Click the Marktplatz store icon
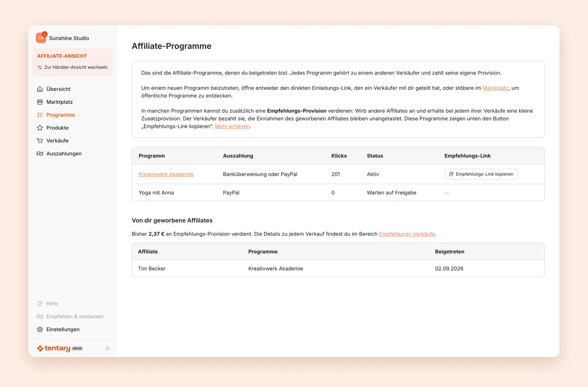Viewport: 588px width, 387px height. click(x=40, y=102)
